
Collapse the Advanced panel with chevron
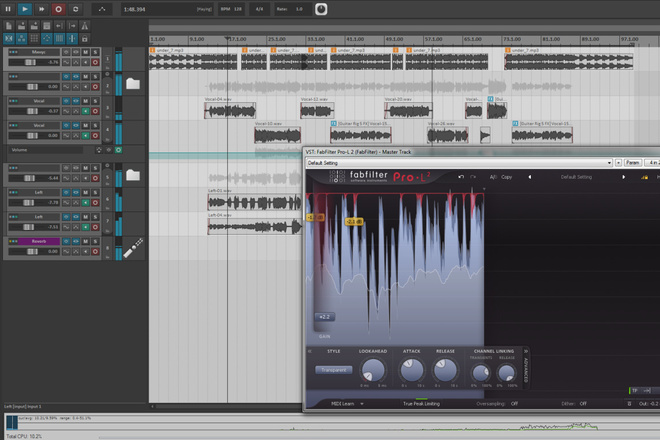(525, 351)
